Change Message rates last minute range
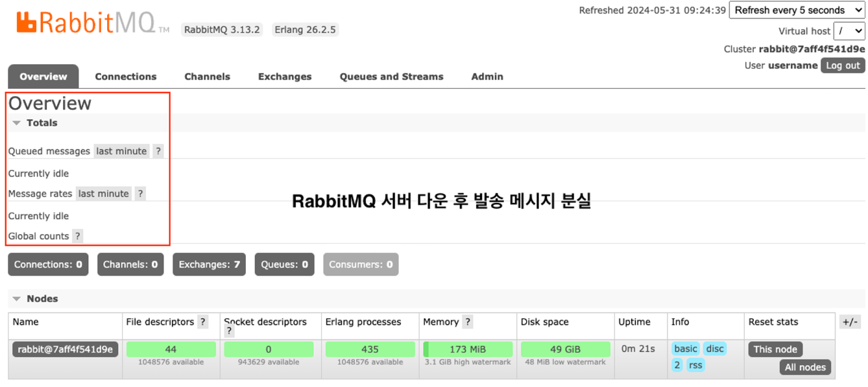Image resolution: width=868 pixels, height=387 pixels. [x=103, y=193]
